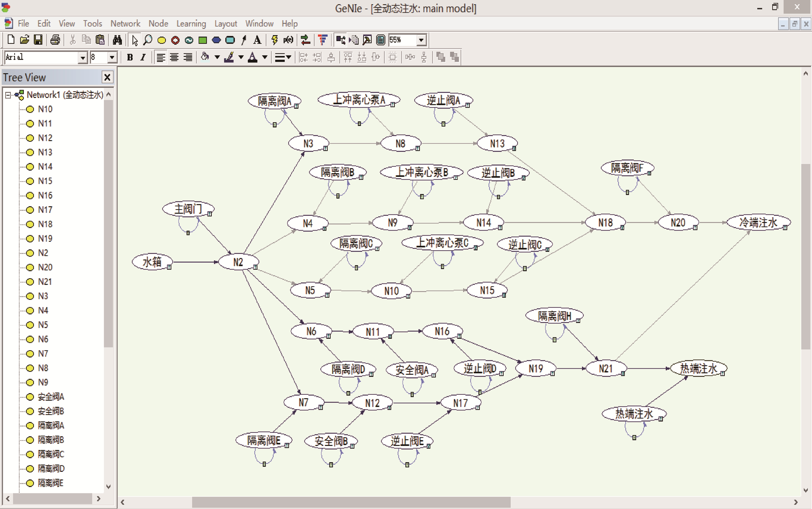812x509 pixels.
Task: Open the fill color bucket dropdown arrow
Action: point(217,58)
